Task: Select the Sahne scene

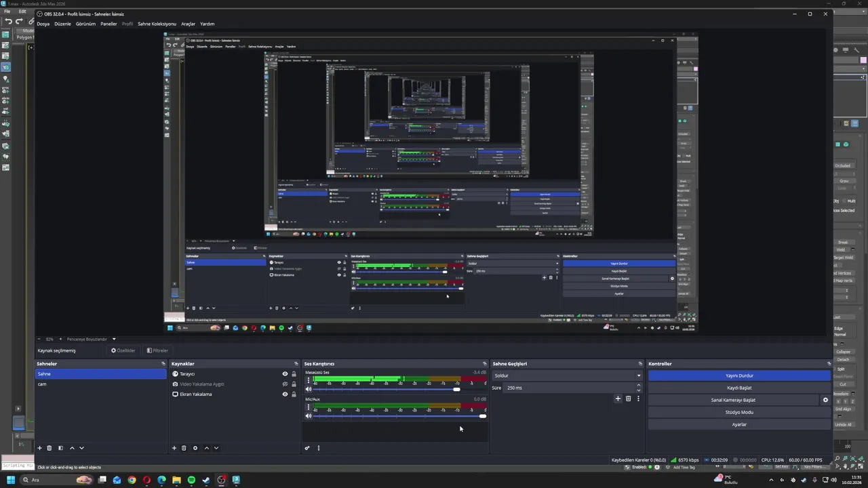Action: (x=100, y=374)
